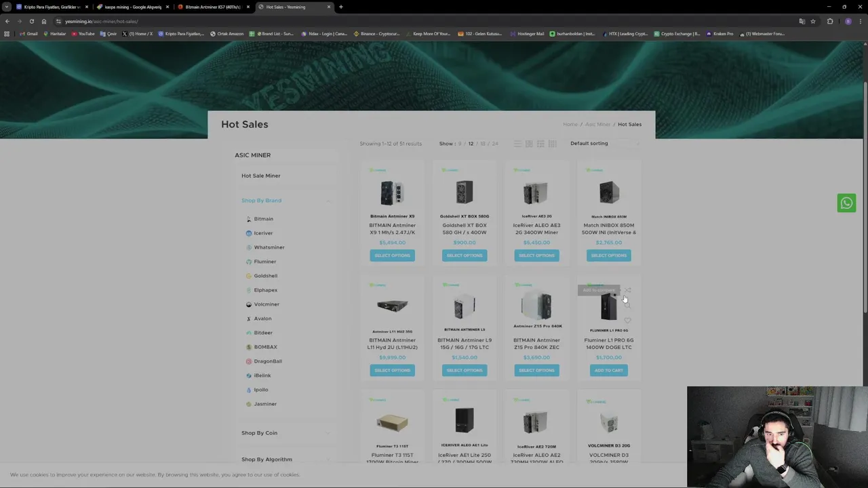Show 9 products per page
868x488 pixels.
click(459, 144)
